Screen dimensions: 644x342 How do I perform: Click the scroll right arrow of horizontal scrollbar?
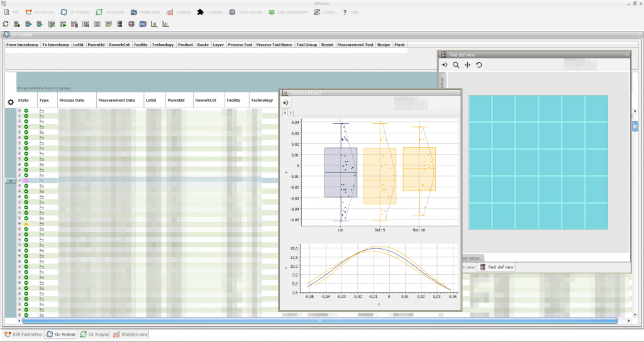coord(629,321)
